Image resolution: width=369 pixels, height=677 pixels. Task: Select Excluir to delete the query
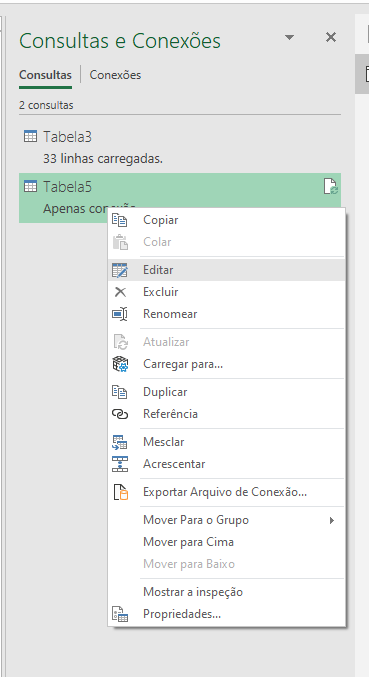pyautogui.click(x=227, y=292)
